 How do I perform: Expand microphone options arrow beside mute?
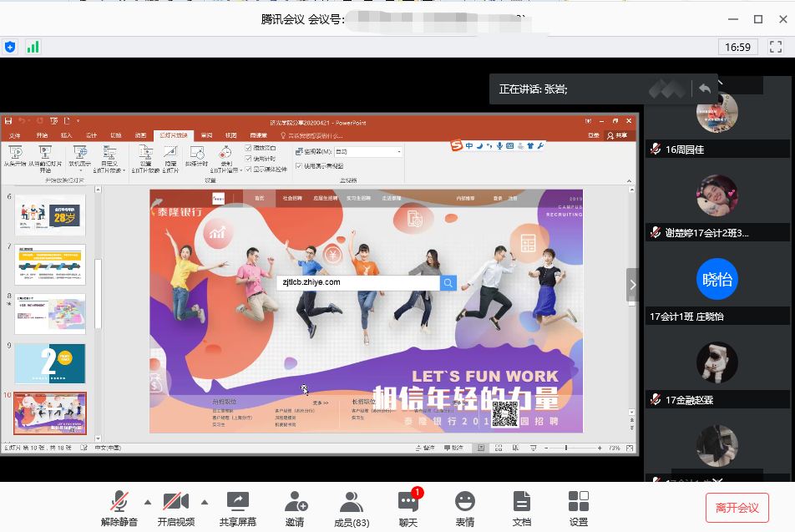pos(148,503)
